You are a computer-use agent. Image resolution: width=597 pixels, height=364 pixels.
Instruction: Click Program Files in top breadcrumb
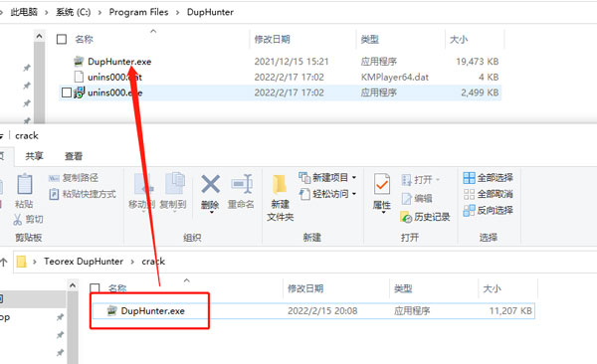click(x=138, y=12)
